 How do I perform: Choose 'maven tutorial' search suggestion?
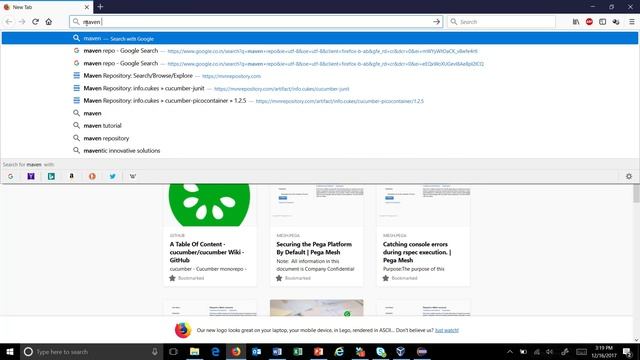(320, 126)
